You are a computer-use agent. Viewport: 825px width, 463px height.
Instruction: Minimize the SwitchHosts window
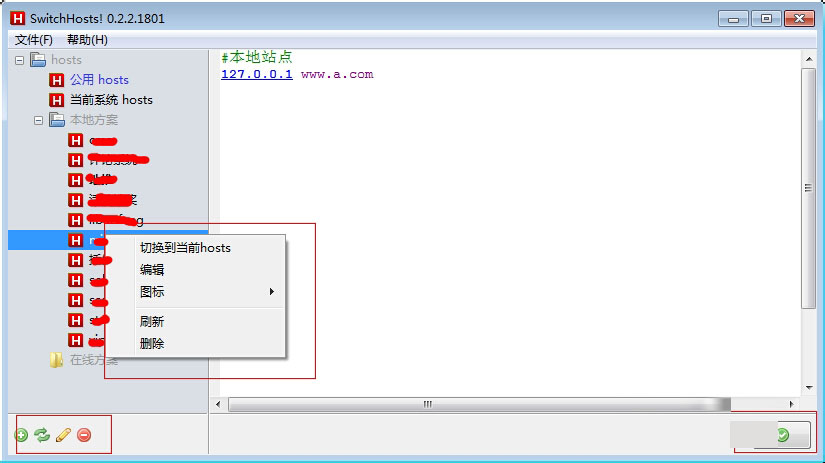pos(733,19)
